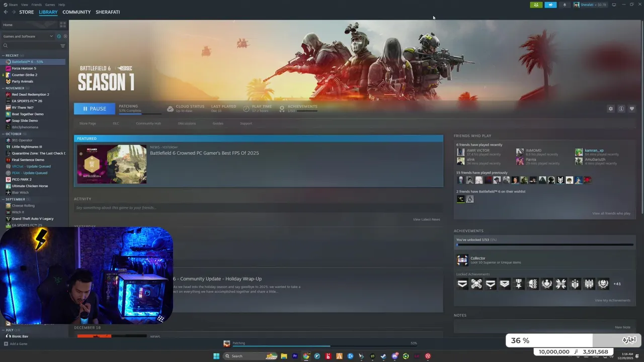
Task: Go back with the left arrow
Action: coord(6,12)
